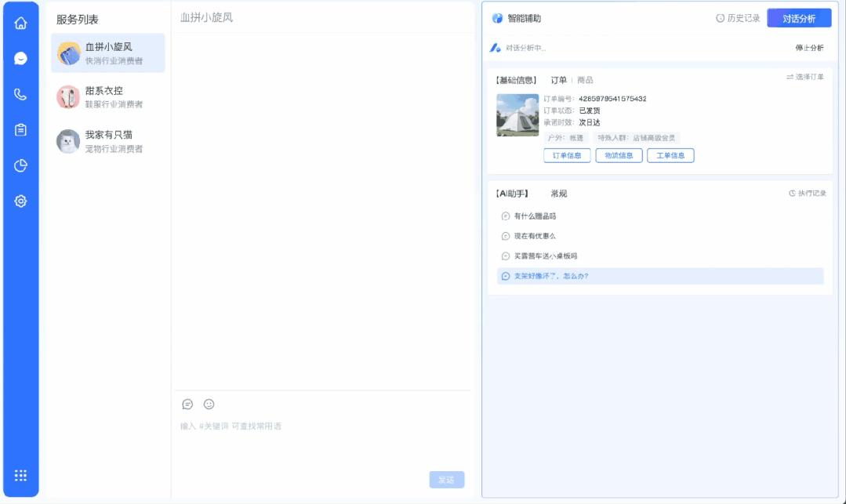The width and height of the screenshot is (846, 504).
Task: Open 物流信息 button
Action: pyautogui.click(x=619, y=155)
